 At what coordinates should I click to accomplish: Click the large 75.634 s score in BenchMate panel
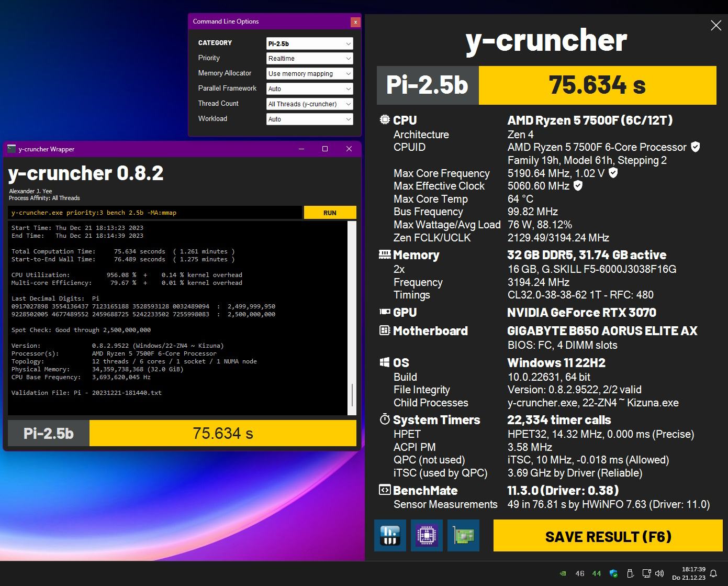597,85
